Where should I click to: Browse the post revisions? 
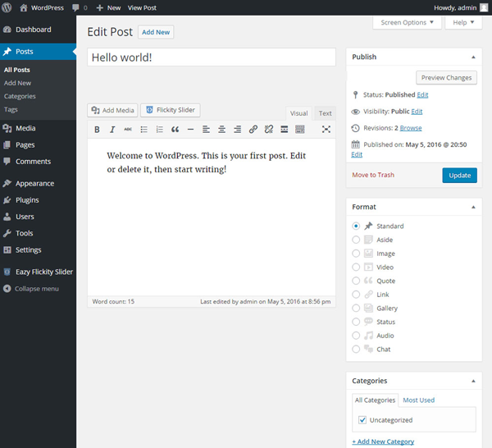411,128
